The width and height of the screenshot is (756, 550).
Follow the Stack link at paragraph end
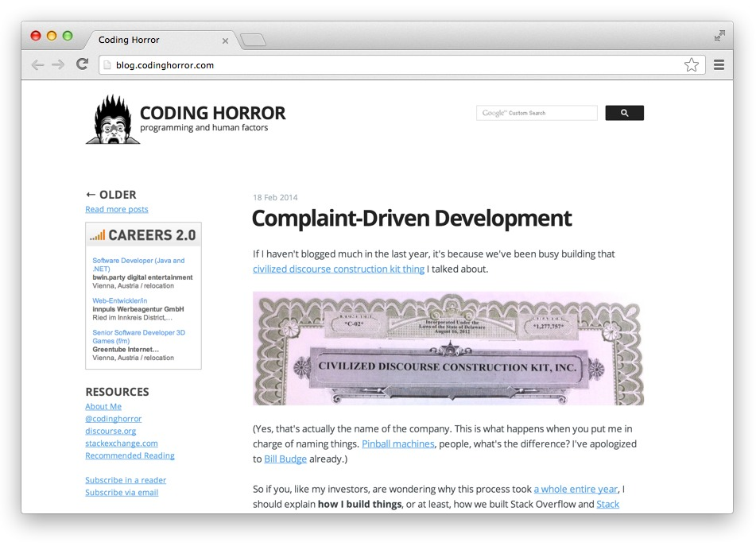coord(607,504)
